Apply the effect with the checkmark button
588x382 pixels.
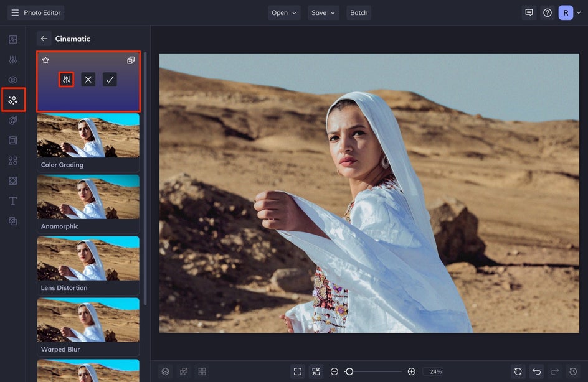point(110,80)
